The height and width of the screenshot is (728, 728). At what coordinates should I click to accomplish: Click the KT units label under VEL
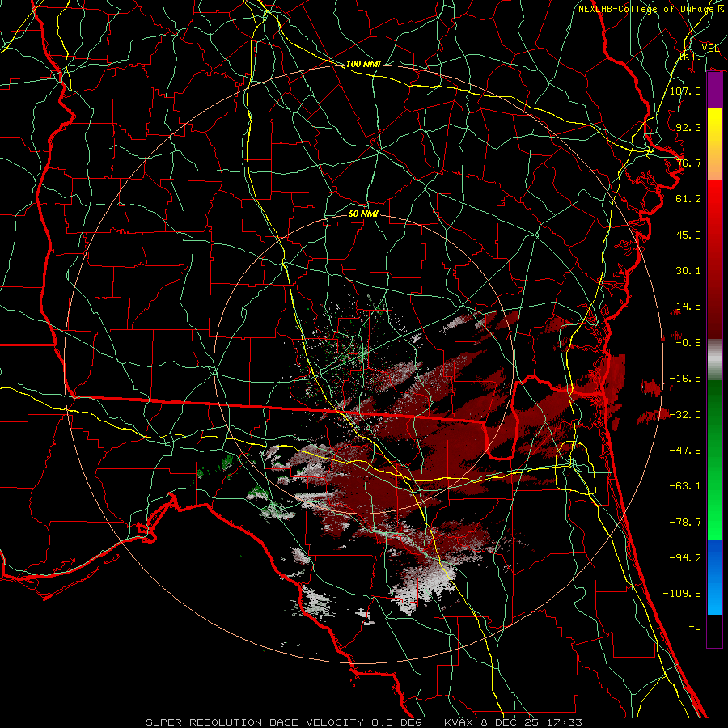(x=690, y=56)
